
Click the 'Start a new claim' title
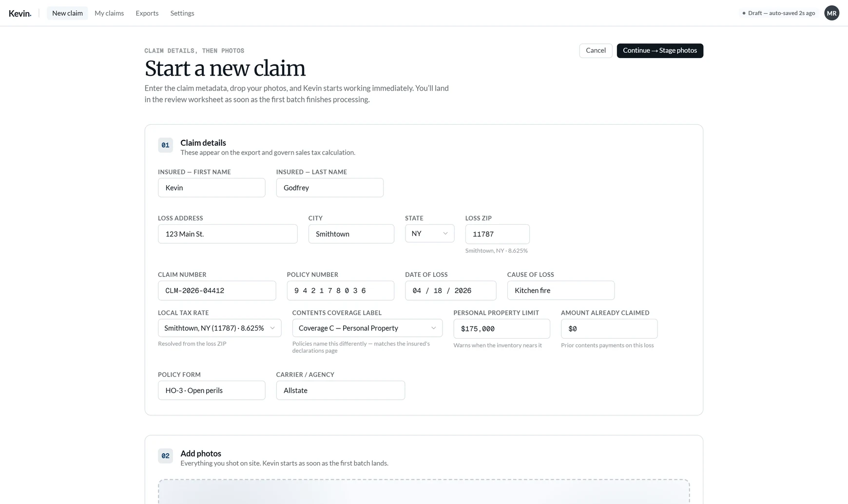tap(225, 68)
